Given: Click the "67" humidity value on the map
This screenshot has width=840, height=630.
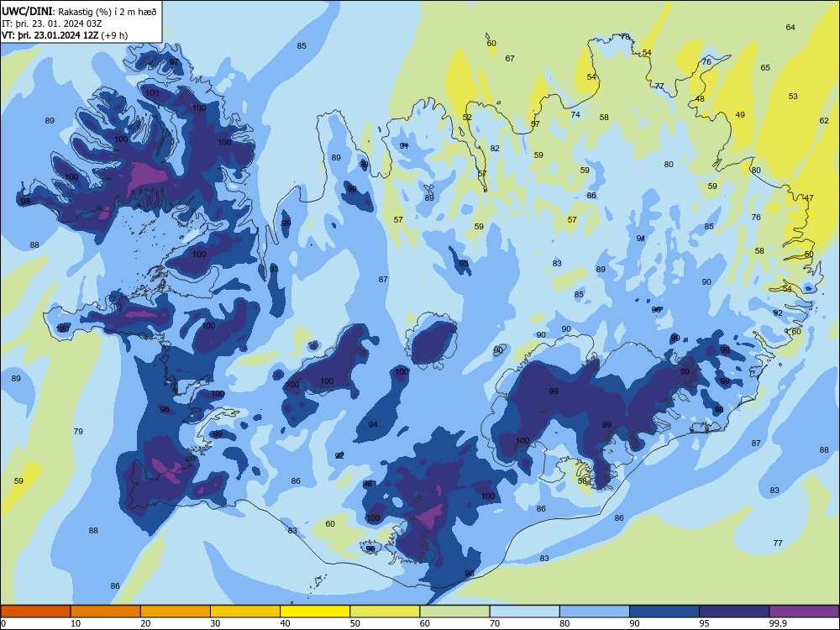Looking at the screenshot, I should pyautogui.click(x=510, y=59).
